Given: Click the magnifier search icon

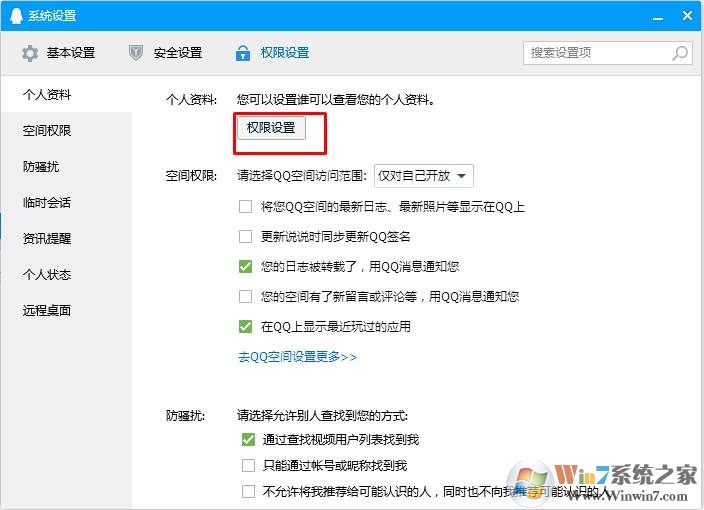Looking at the screenshot, I should click(680, 53).
